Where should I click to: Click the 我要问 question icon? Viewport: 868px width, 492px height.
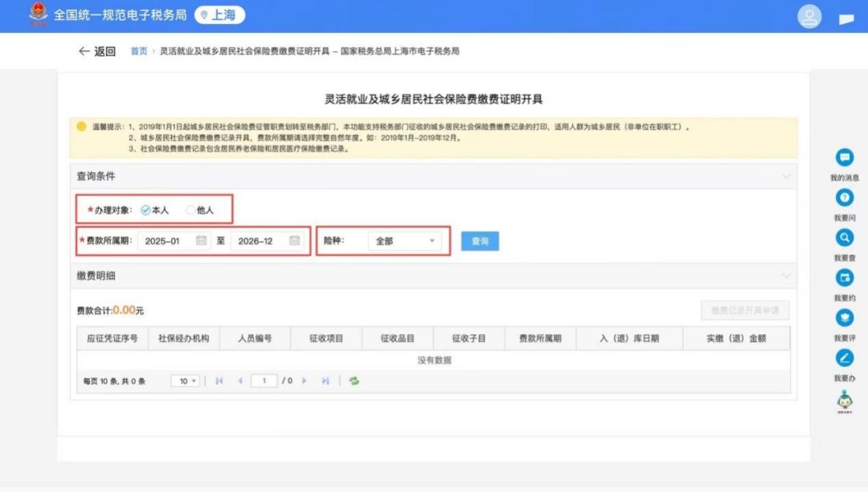tap(845, 198)
